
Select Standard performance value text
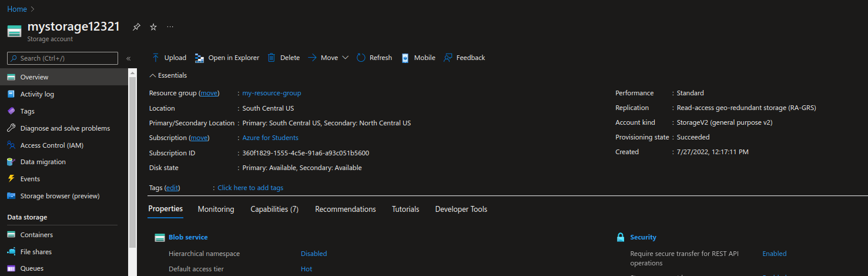690,93
